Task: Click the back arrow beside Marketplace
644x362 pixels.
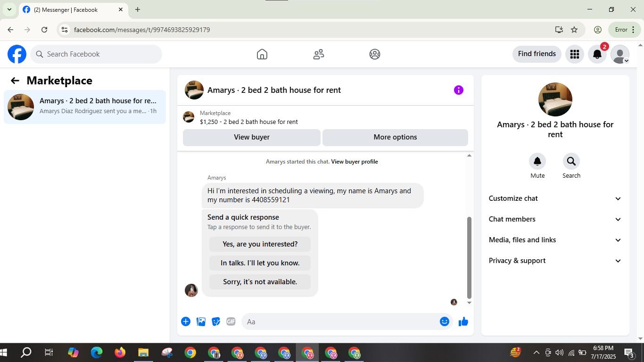Action: (15, 81)
